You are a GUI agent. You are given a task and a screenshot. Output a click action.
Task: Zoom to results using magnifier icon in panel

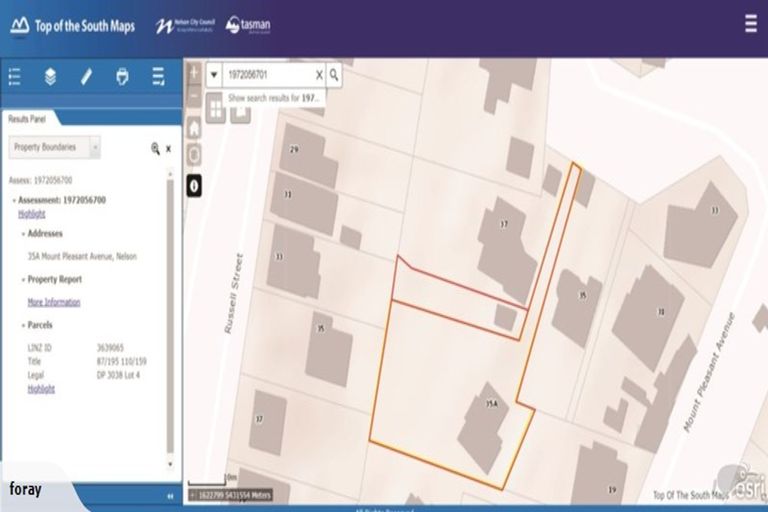click(155, 148)
